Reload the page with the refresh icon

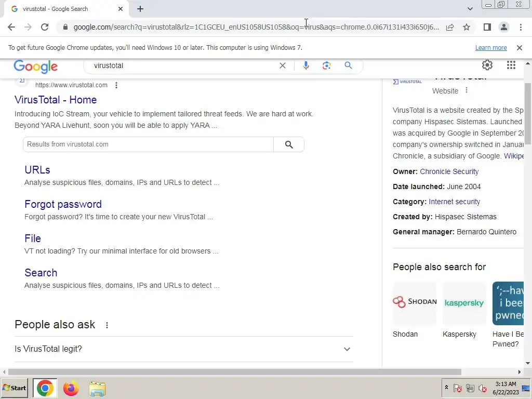point(45,27)
